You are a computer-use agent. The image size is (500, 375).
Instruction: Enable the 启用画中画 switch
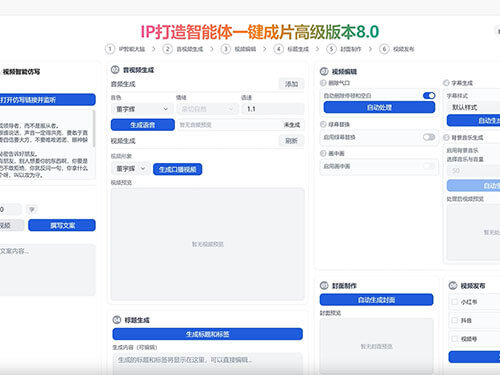pyautogui.click(x=429, y=166)
